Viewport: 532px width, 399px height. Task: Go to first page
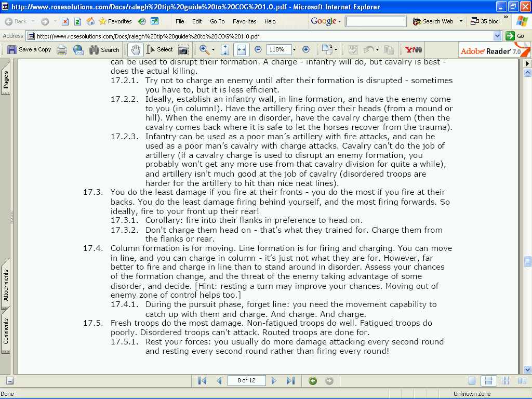point(202,381)
